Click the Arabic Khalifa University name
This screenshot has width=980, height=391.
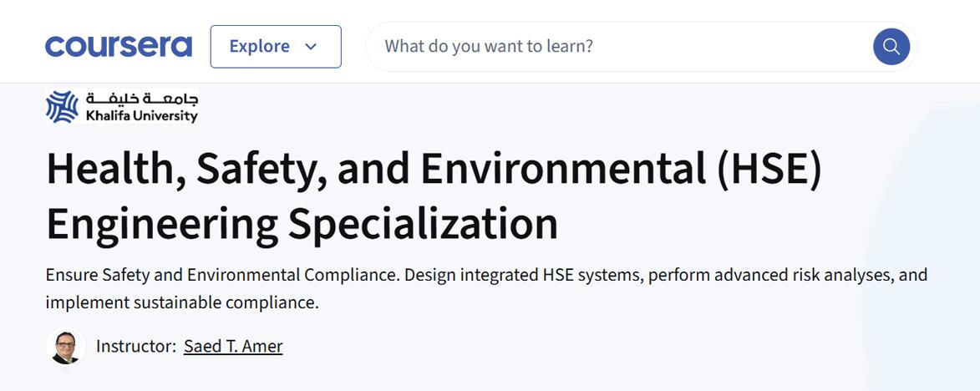click(142, 99)
